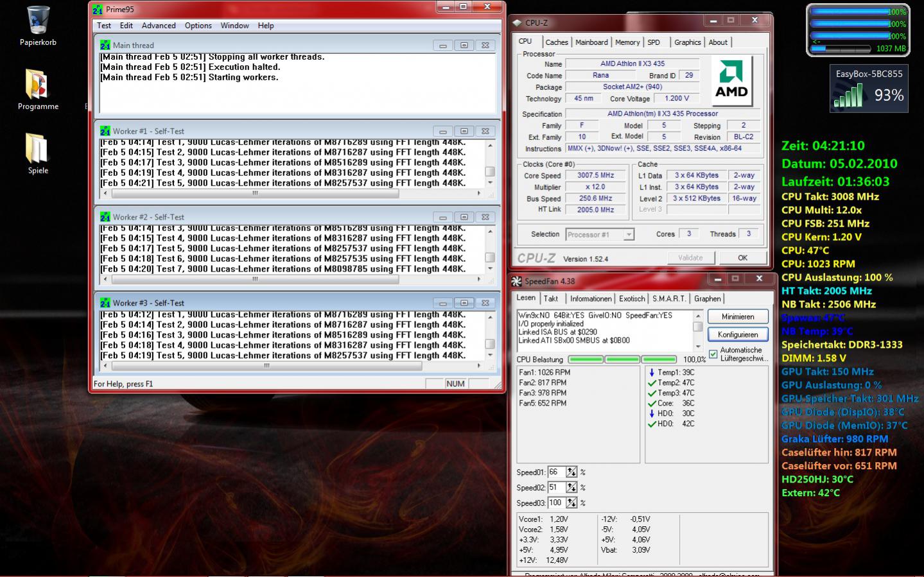Viewport: 924px width, 577px height.
Task: Click the HD0 30C blue arrow icon
Action: [652, 413]
